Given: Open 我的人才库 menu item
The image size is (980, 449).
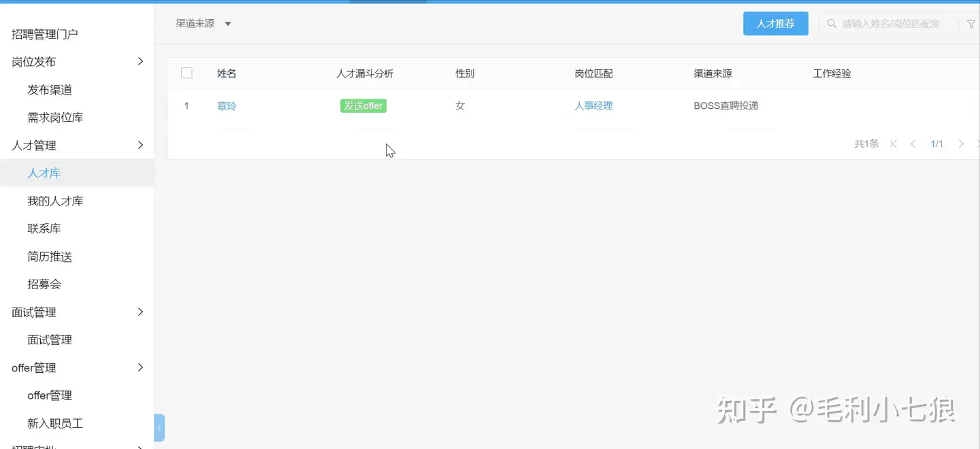Looking at the screenshot, I should pos(55,201).
